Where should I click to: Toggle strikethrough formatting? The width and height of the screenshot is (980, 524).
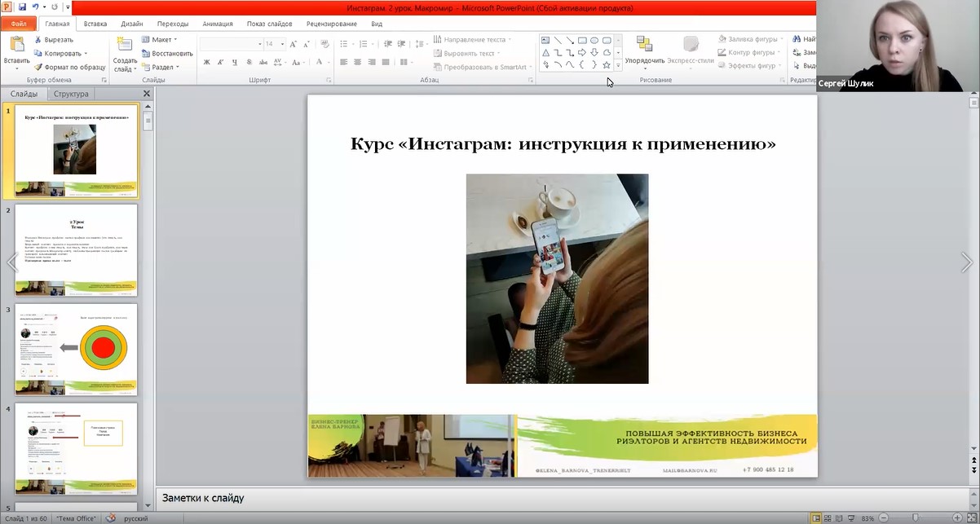(x=263, y=62)
